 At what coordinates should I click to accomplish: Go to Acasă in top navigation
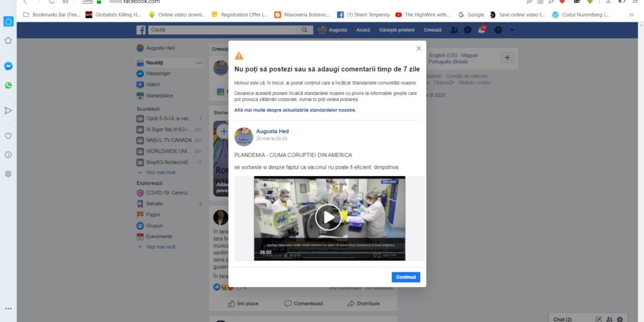pos(363,29)
